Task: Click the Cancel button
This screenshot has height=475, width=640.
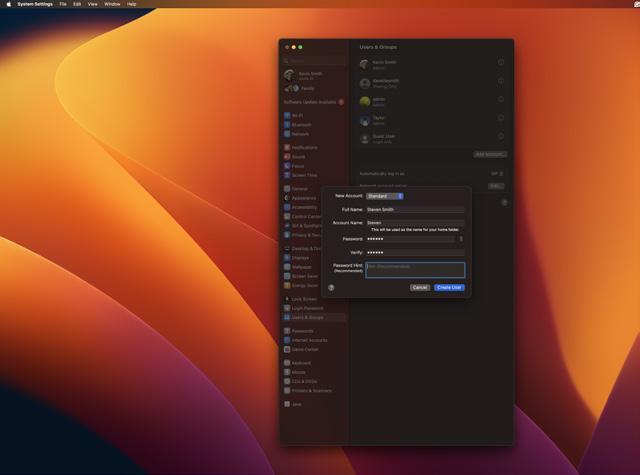Action: point(420,288)
